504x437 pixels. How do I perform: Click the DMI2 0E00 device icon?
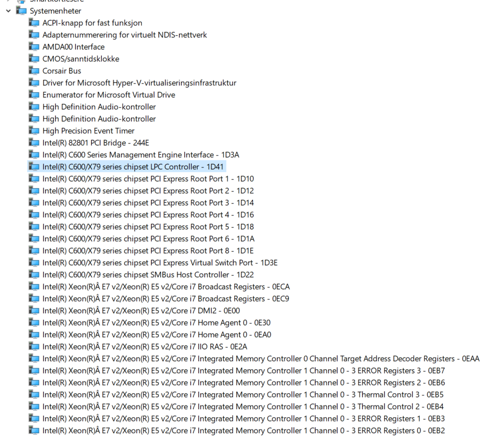coord(34,310)
